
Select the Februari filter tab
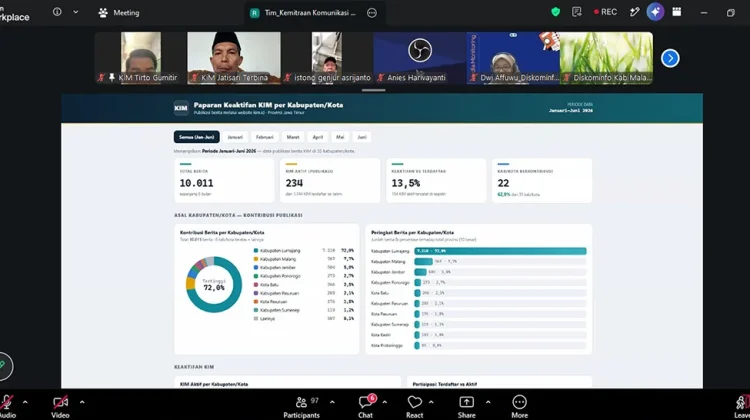265,137
